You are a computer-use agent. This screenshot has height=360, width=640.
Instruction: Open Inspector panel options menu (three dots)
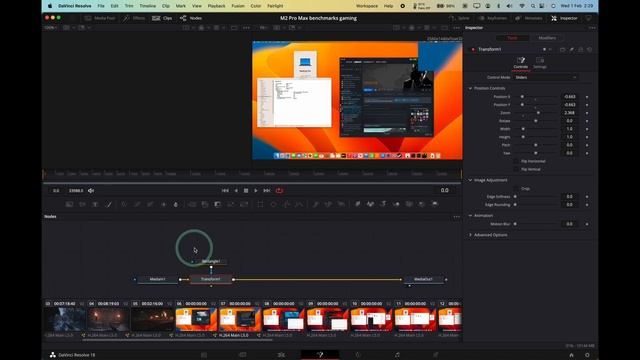pos(592,28)
